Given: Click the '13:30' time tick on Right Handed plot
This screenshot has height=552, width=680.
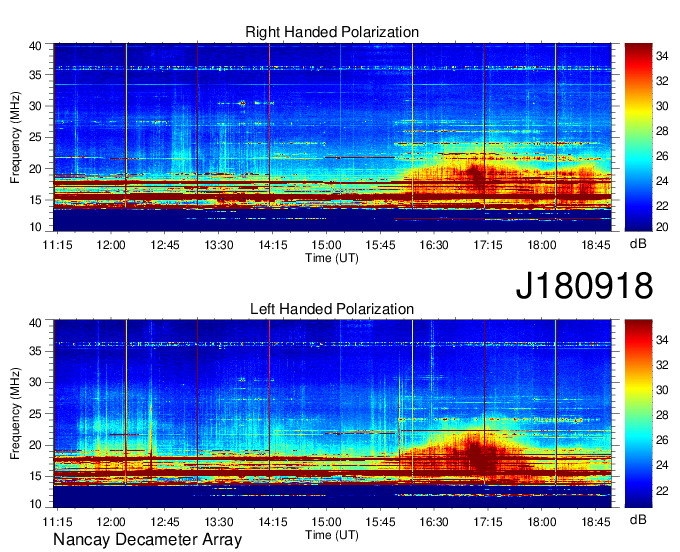Looking at the screenshot, I should (219, 245).
